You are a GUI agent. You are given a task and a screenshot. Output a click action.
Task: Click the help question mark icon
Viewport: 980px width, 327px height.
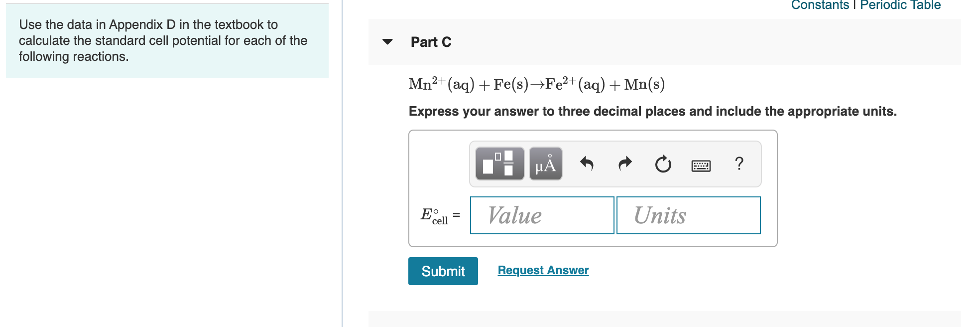(x=739, y=163)
